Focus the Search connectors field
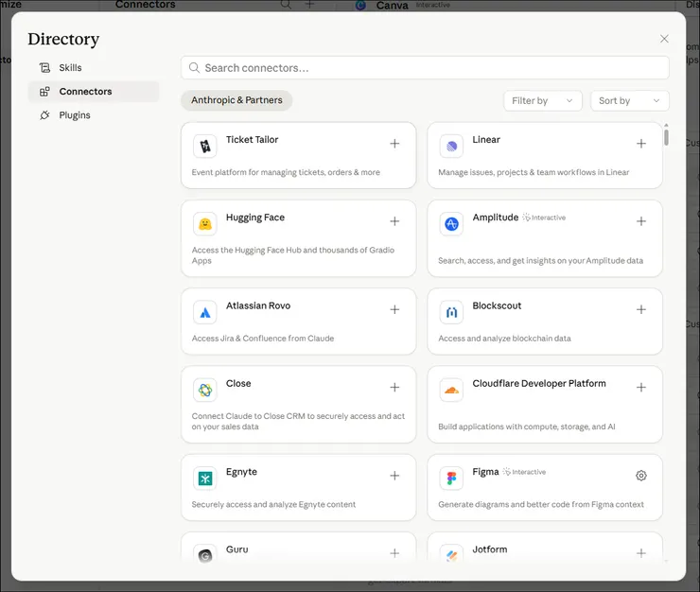Screen dimensions: 700x592 click(x=426, y=68)
